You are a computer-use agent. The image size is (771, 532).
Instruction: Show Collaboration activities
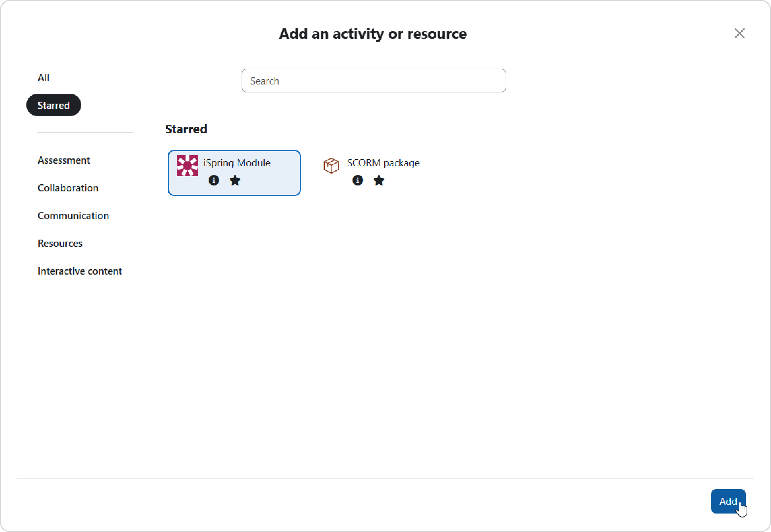(68, 188)
